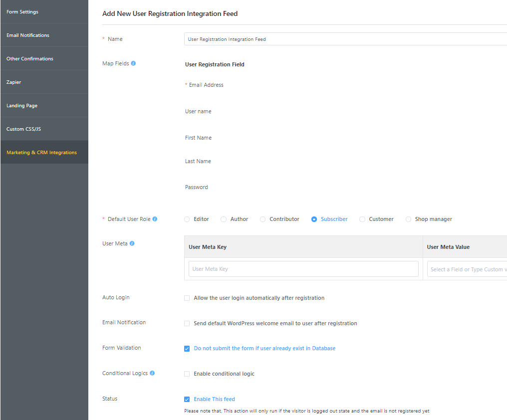Enable the WordPress welcome email option
507x420 pixels.
(x=187, y=323)
